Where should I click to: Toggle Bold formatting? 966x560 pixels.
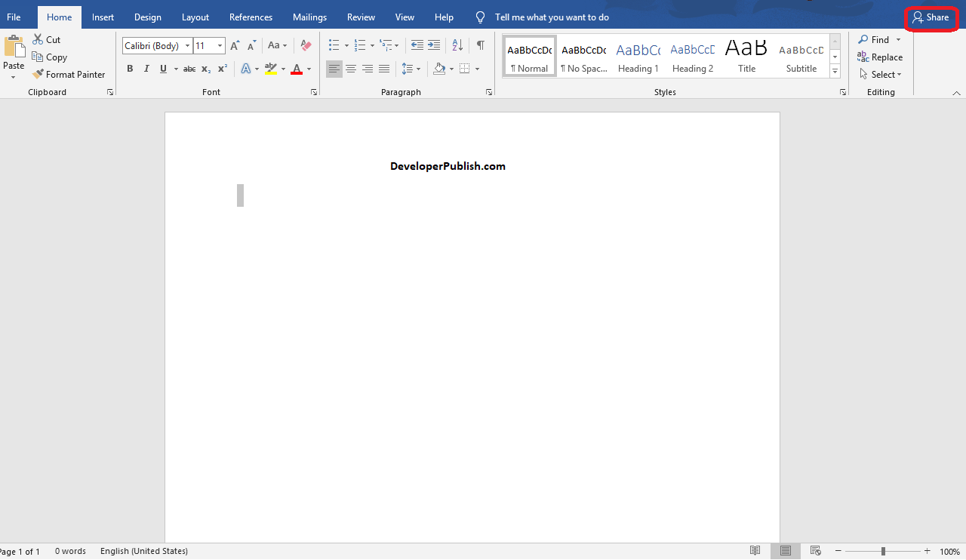click(130, 69)
